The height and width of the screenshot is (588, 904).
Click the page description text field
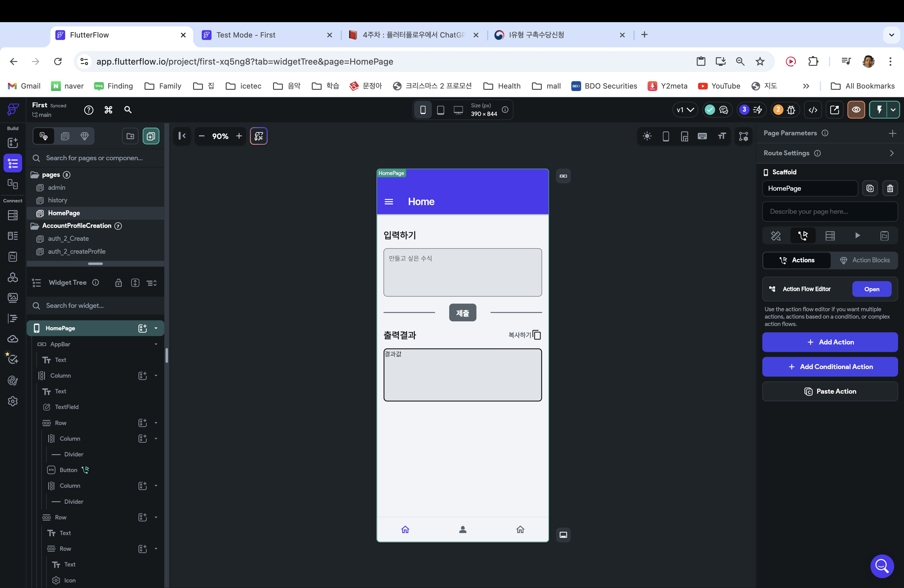tap(830, 212)
